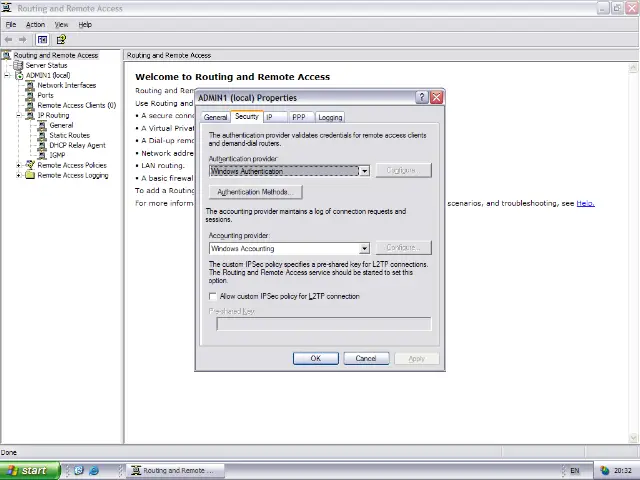Click the MMC icon in the title bar
The width and height of the screenshot is (640, 480).
click(7, 8)
